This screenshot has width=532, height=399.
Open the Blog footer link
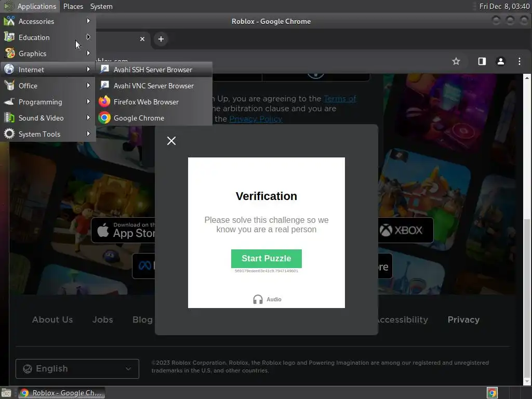(x=142, y=320)
